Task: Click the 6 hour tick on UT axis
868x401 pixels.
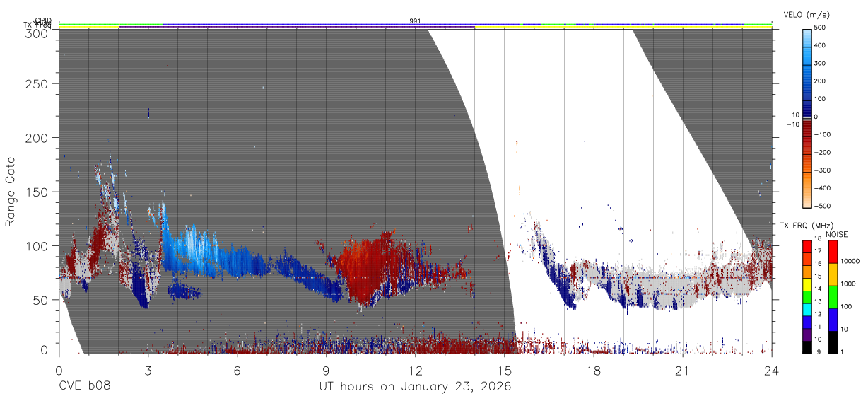Action: (237, 370)
